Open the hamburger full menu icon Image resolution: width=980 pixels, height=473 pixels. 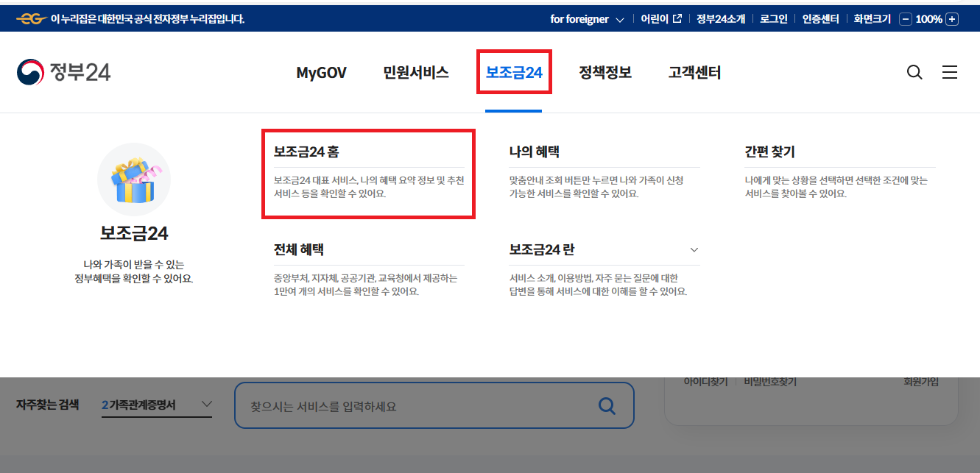click(950, 72)
